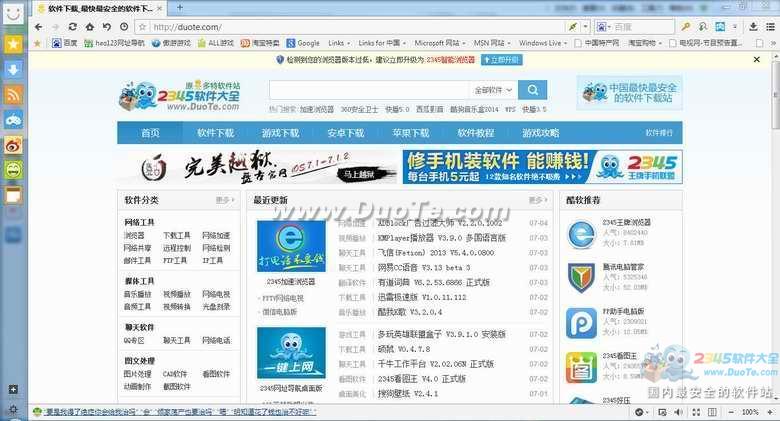Switch to the 软件下载 navigation tab
This screenshot has height=421, width=780.
point(215,133)
